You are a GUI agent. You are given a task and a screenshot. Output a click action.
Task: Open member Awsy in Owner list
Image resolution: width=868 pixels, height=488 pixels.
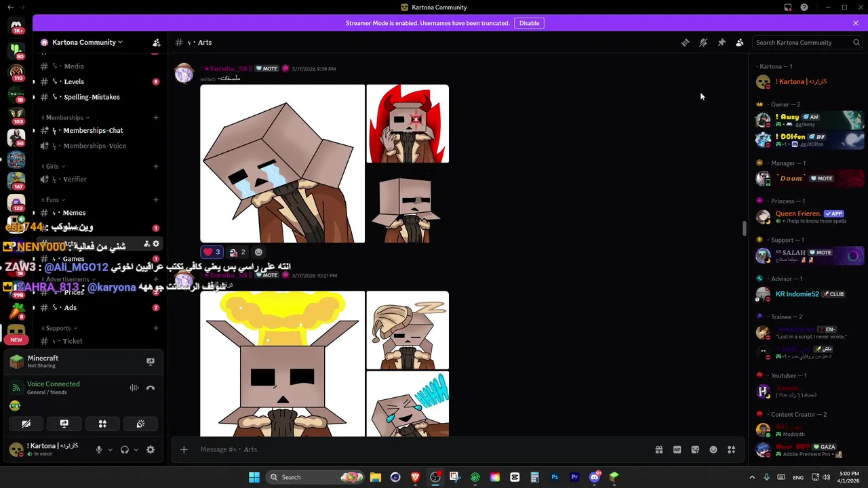click(x=809, y=120)
